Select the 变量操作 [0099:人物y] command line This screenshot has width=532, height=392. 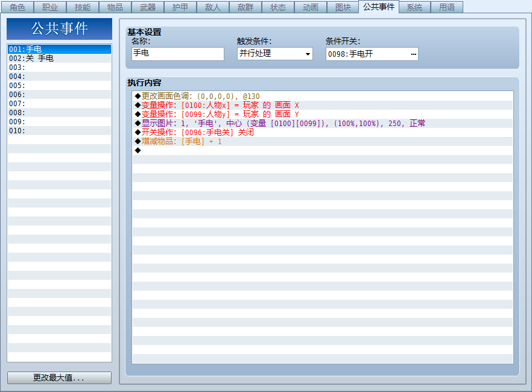point(323,114)
